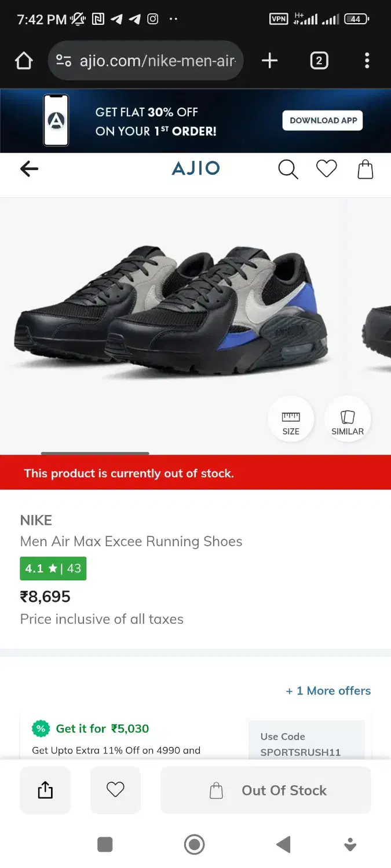Image resolution: width=391 pixels, height=868 pixels.
Task: Tap the AJIO logo
Action: [196, 168]
